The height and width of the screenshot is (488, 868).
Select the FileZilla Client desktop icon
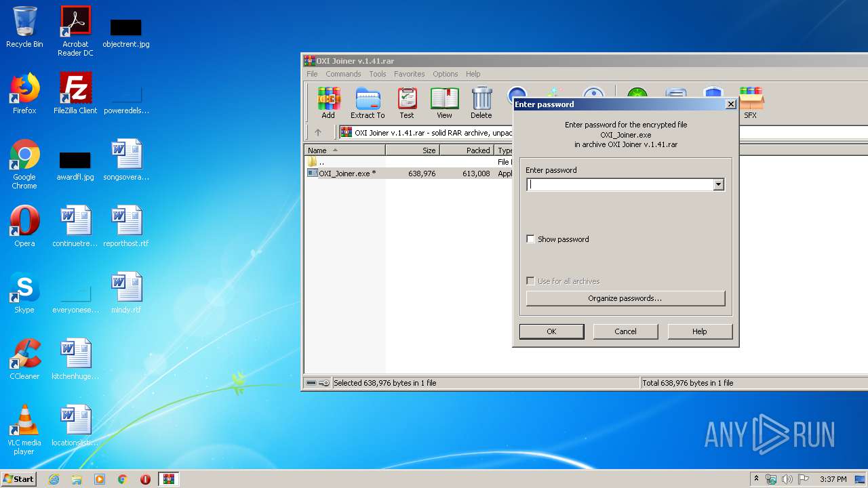(75, 94)
